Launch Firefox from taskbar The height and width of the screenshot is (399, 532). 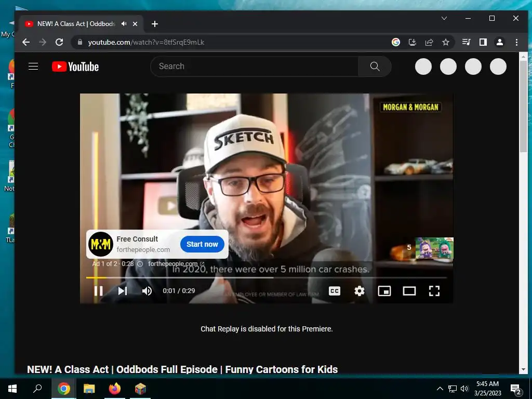(x=115, y=389)
